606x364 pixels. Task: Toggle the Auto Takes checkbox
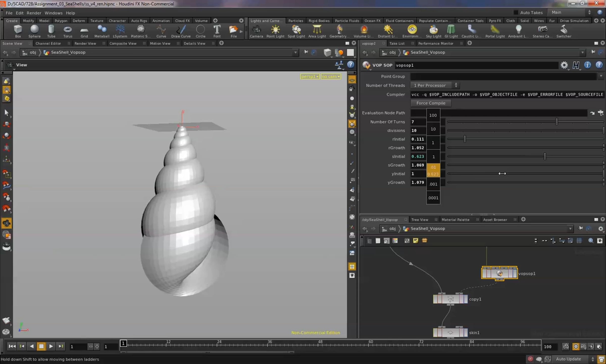point(516,12)
